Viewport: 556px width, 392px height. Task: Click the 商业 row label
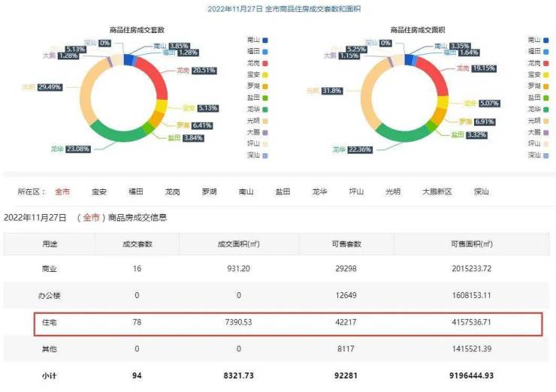pyautogui.click(x=50, y=269)
